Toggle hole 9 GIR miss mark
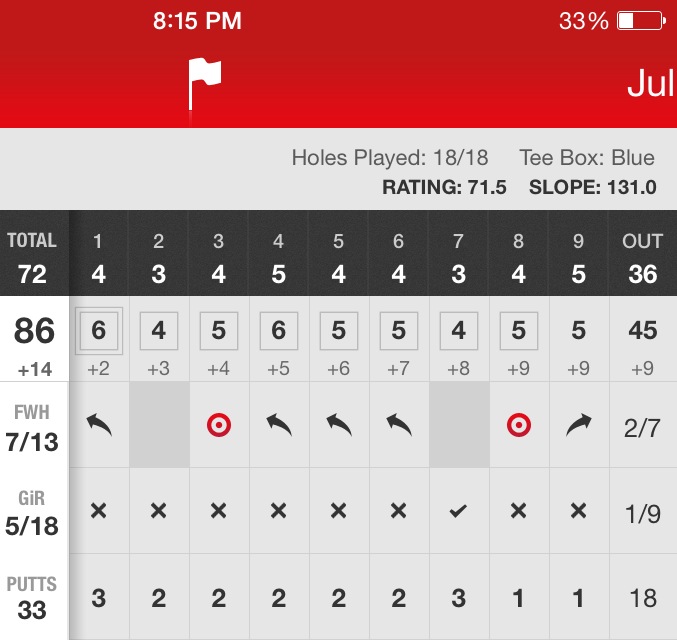The height and width of the screenshot is (640, 677). (579, 511)
